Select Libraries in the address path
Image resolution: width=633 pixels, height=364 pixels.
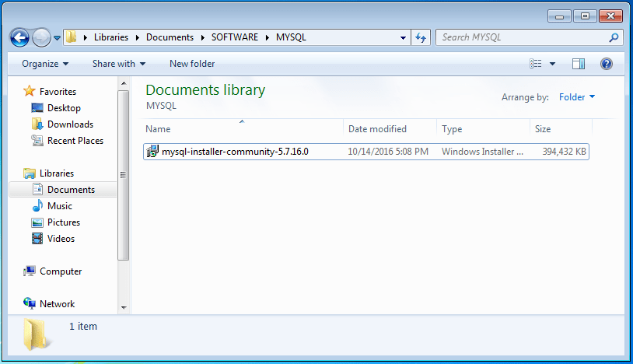click(111, 37)
